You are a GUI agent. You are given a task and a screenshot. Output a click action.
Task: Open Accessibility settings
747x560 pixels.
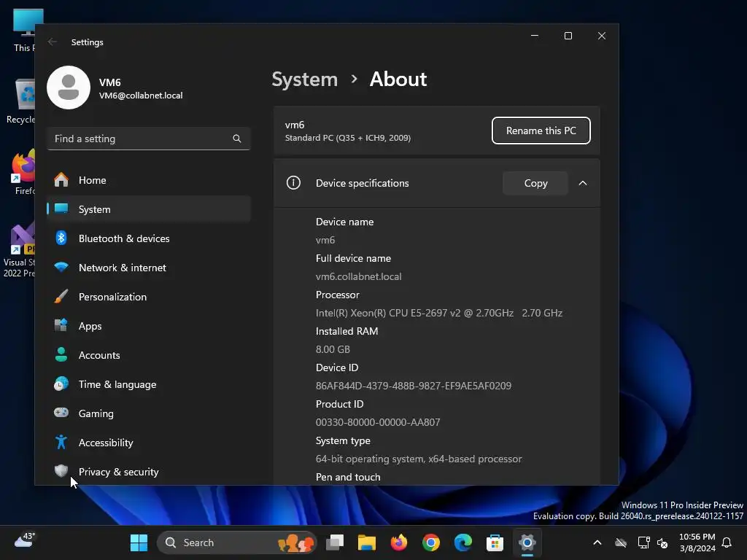click(x=149, y=443)
